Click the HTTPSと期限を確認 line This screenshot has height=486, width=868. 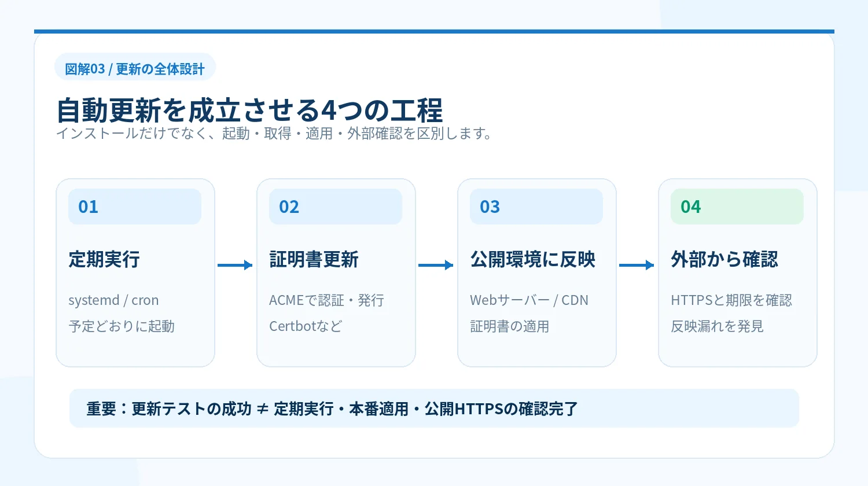[x=731, y=300]
